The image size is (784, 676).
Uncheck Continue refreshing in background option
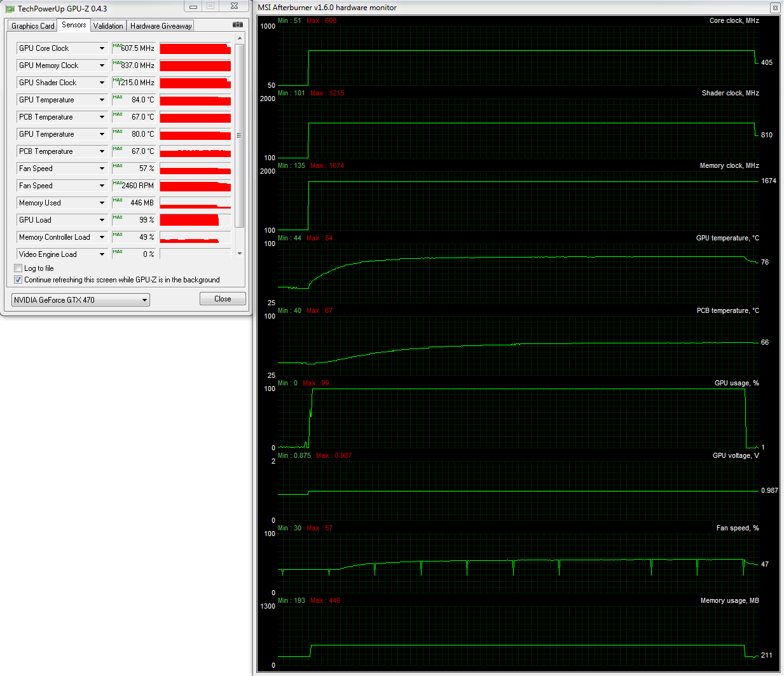pyautogui.click(x=18, y=280)
